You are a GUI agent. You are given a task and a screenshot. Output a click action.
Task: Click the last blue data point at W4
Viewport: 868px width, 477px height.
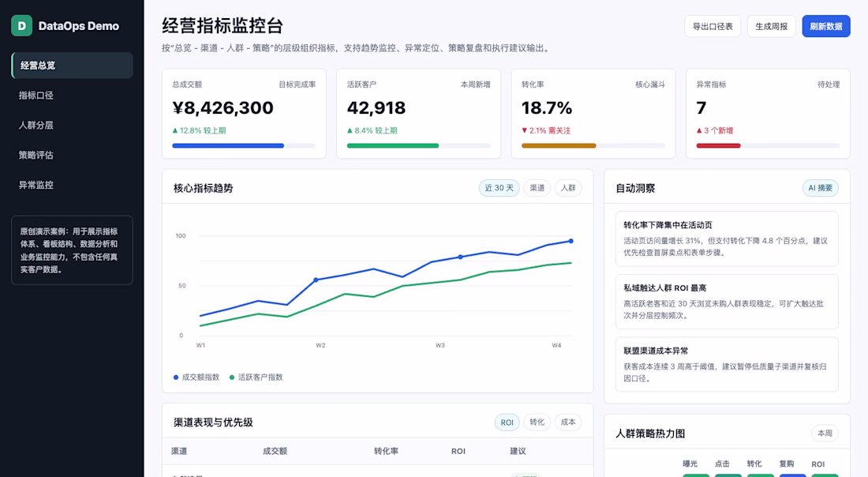pos(571,241)
